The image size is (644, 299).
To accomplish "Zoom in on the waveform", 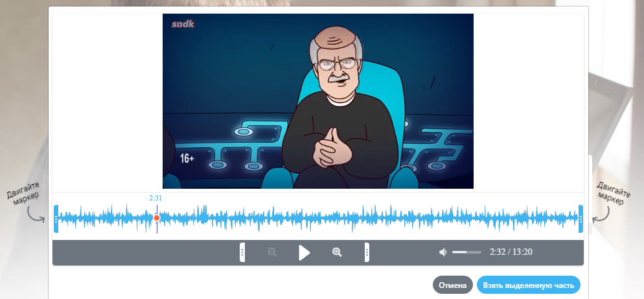I will tap(337, 252).
